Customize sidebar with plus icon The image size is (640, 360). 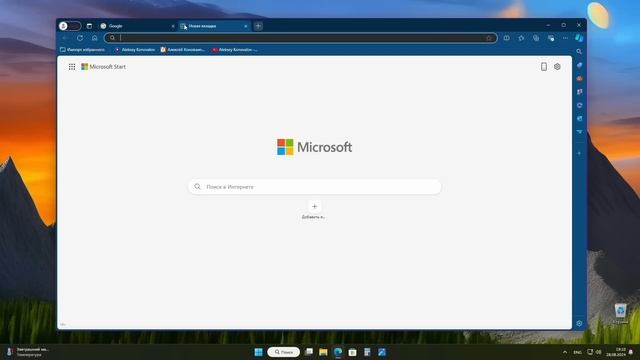point(579,153)
